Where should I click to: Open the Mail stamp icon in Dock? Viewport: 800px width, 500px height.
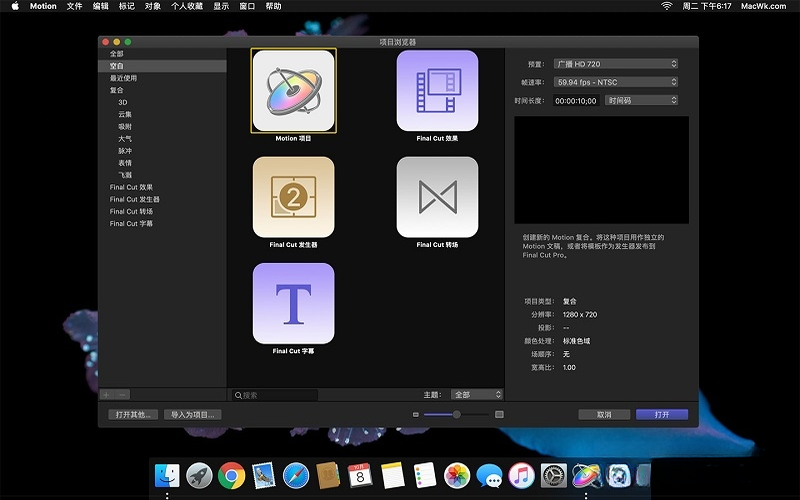coord(263,476)
